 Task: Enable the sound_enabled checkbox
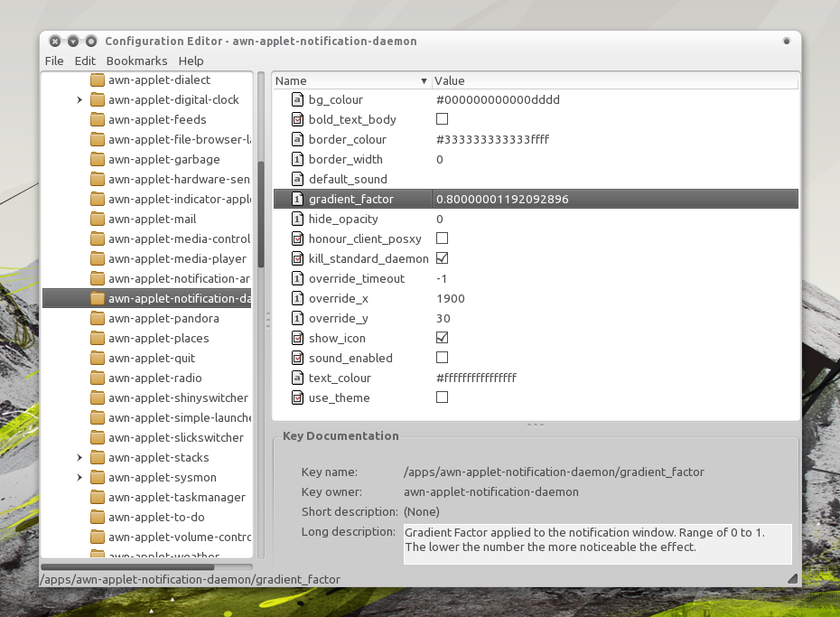point(442,357)
